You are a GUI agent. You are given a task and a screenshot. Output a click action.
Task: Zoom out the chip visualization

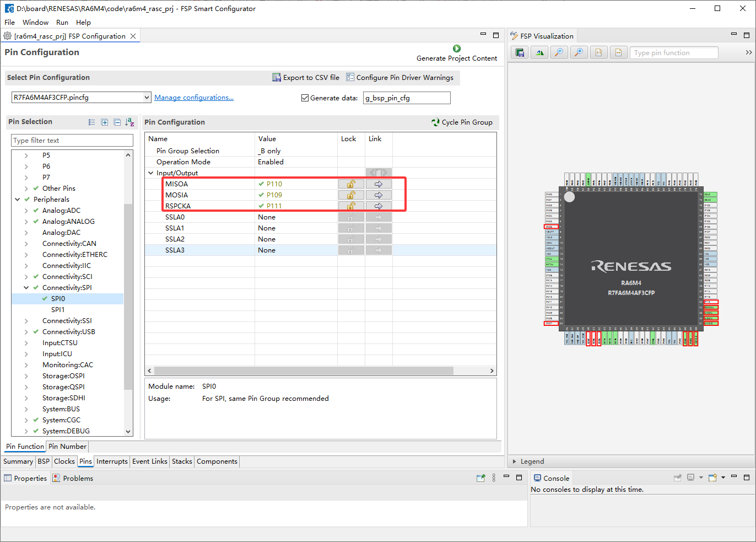[x=559, y=52]
